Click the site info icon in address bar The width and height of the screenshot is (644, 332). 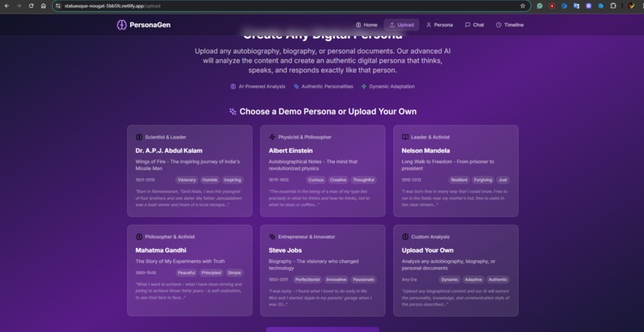pos(58,6)
